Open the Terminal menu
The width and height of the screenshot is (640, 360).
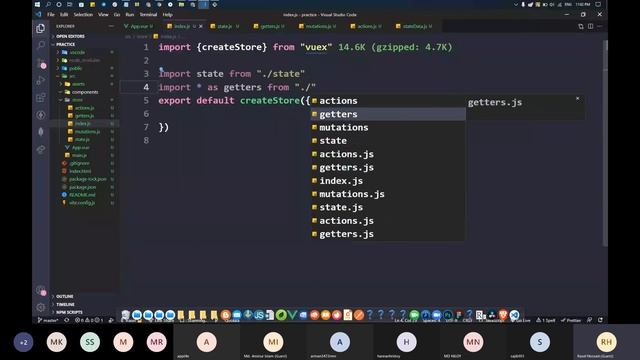(148, 14)
